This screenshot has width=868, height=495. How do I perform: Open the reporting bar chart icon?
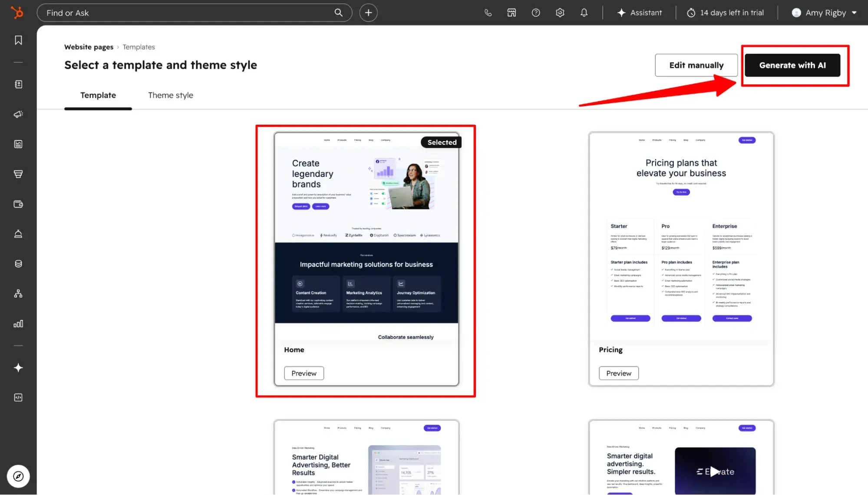18,324
